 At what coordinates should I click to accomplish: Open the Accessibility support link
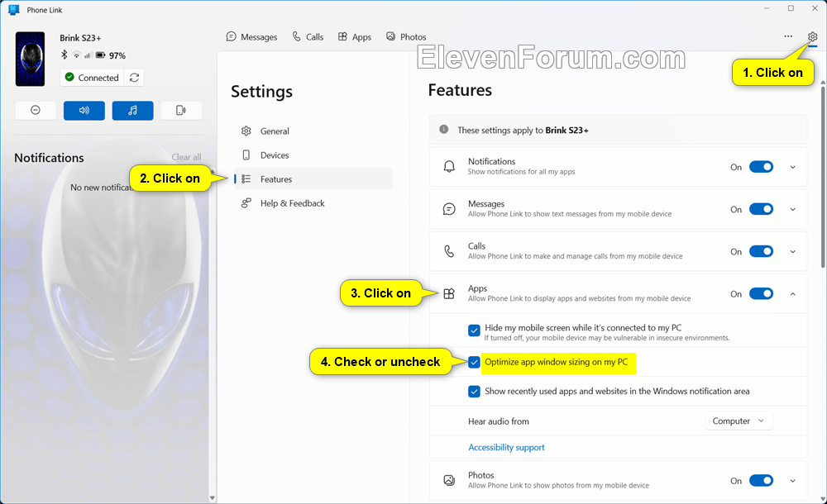(x=506, y=447)
